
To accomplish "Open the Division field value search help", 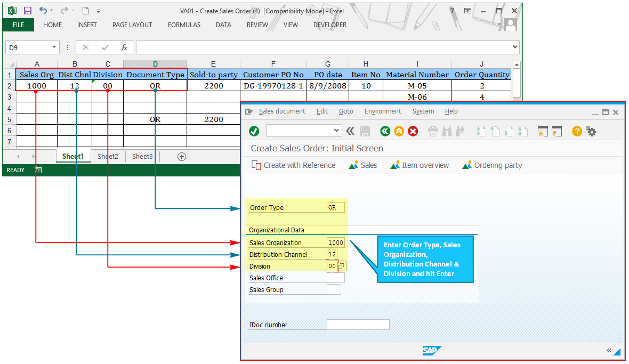I will [x=342, y=266].
